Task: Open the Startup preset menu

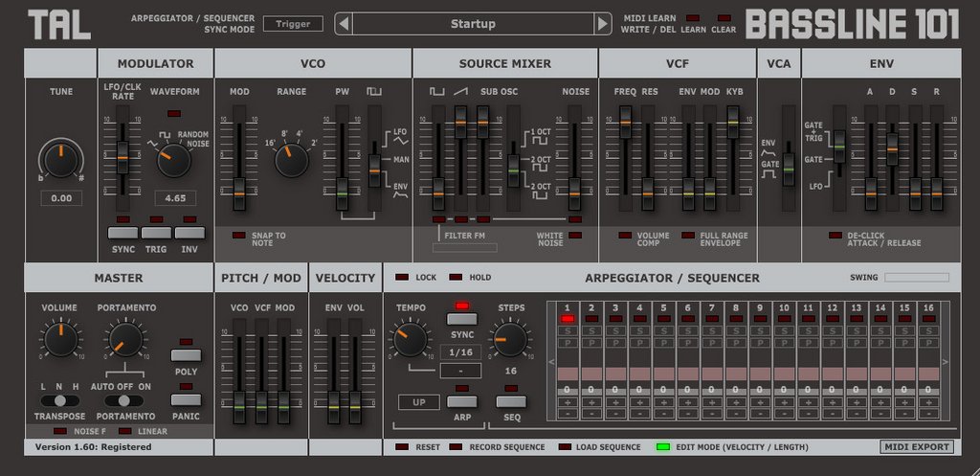Action: 473,24
